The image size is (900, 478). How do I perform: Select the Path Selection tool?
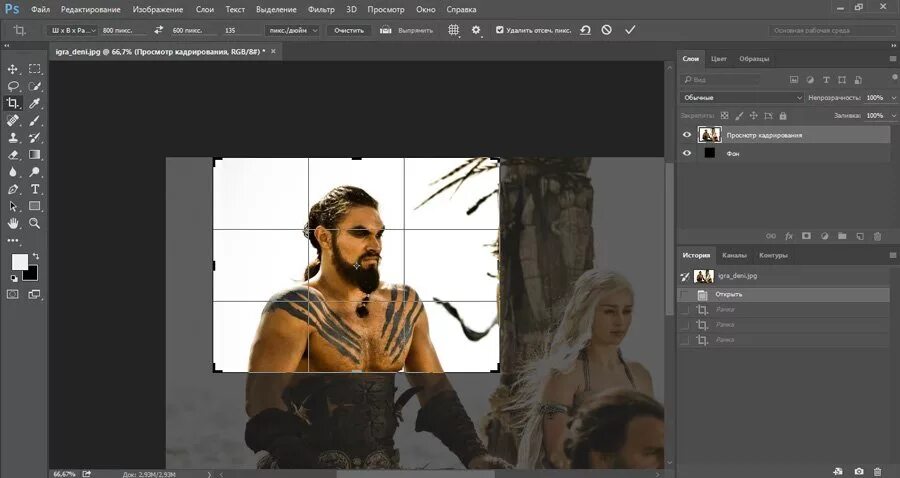click(13, 206)
